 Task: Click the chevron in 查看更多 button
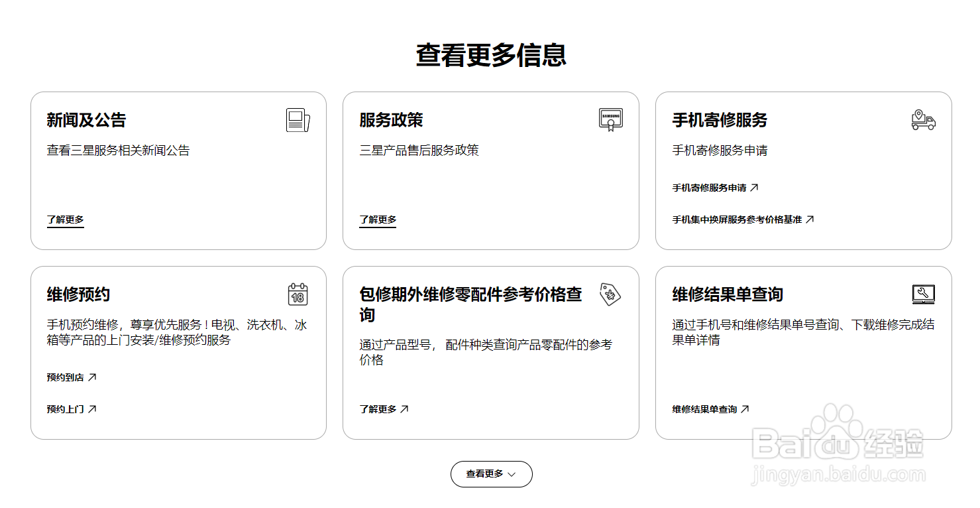coord(511,475)
